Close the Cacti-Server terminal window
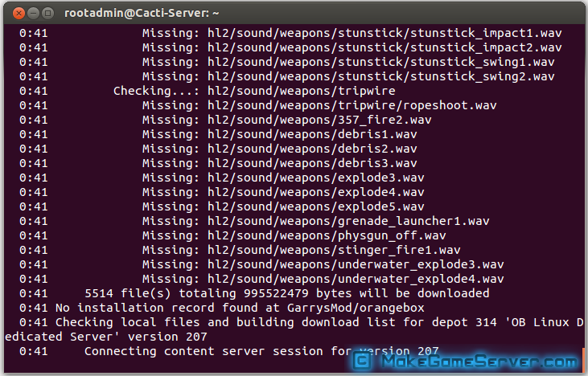The image size is (588, 376). [19, 14]
